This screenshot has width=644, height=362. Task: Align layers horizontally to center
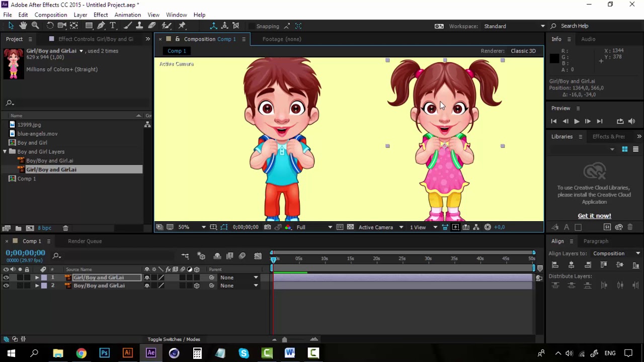[x=571, y=265]
